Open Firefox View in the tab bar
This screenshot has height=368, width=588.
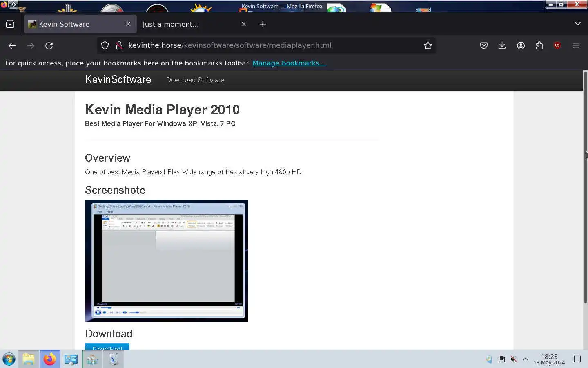coord(10,24)
